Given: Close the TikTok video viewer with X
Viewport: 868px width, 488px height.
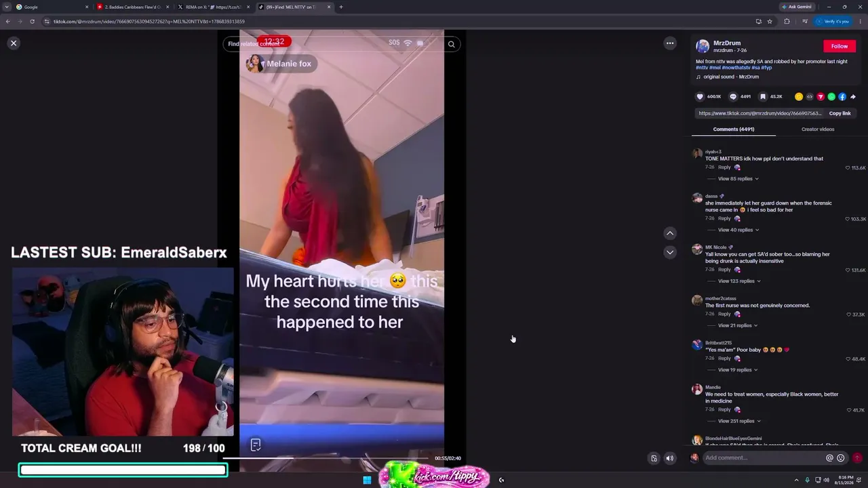Looking at the screenshot, I should [x=14, y=43].
